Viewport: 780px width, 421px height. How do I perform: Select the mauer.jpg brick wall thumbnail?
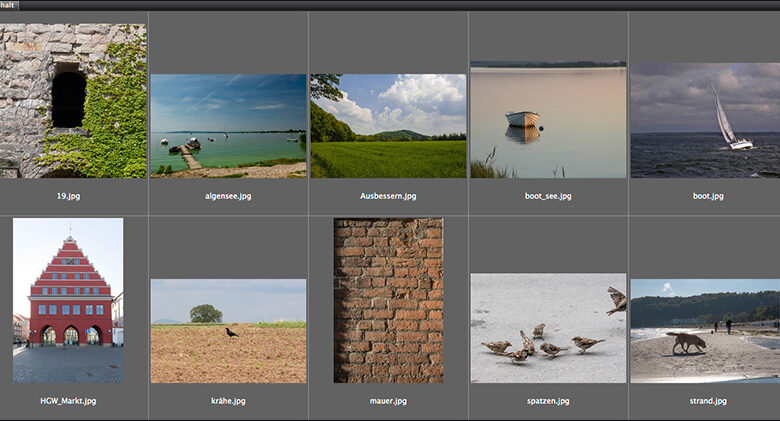pyautogui.click(x=388, y=300)
